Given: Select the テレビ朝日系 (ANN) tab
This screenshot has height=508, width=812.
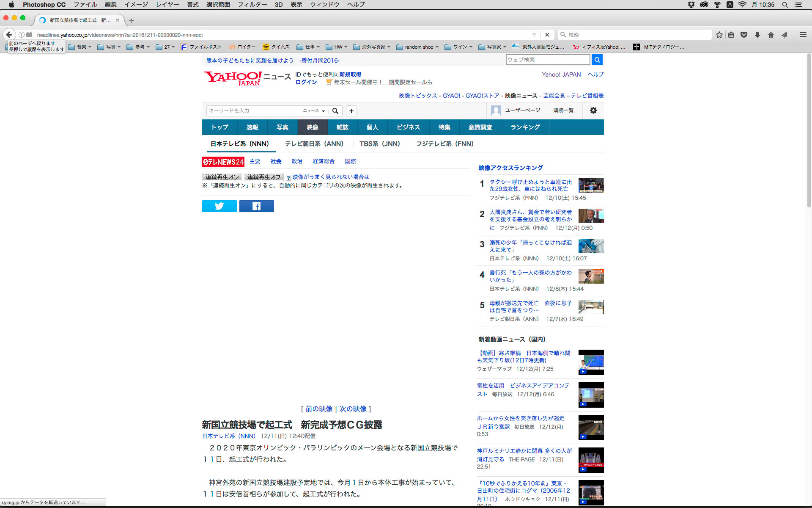Looking at the screenshot, I should pos(314,144).
